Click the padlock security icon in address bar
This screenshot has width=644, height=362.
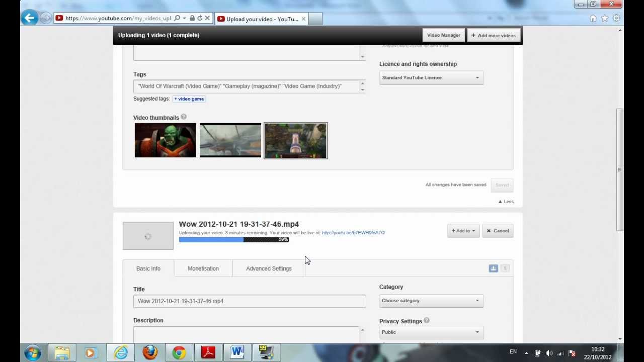coord(192,19)
